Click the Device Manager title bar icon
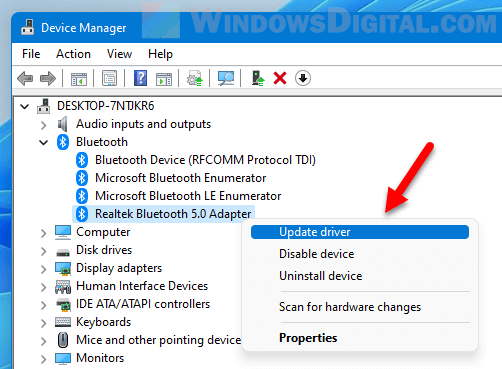Viewport: 502px width, 369px height. pyautogui.click(x=27, y=27)
